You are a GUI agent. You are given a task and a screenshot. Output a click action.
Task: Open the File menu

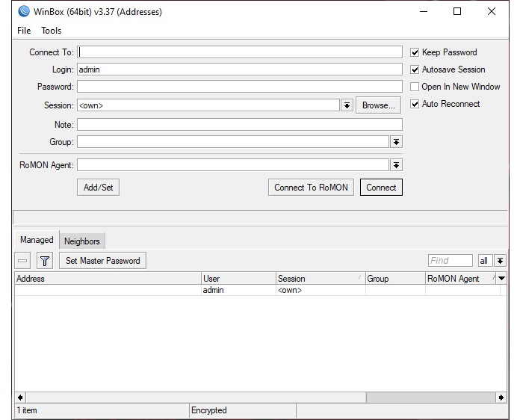click(24, 31)
